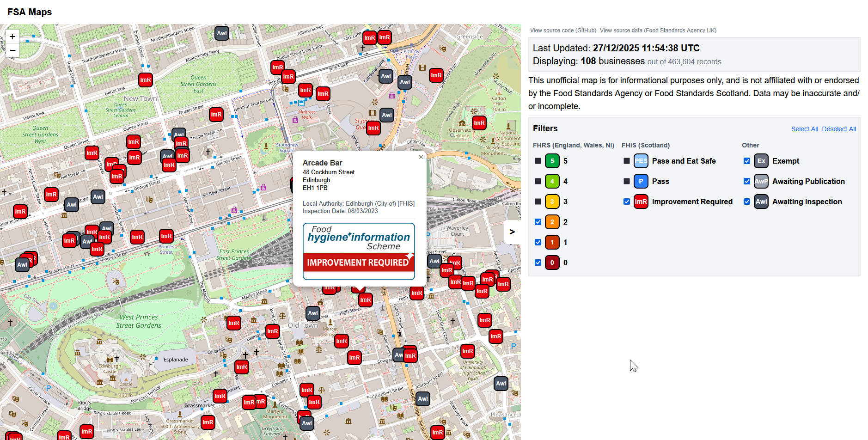The height and width of the screenshot is (440, 868).
Task: Expand the map using the arrow handle
Action: pyautogui.click(x=512, y=232)
